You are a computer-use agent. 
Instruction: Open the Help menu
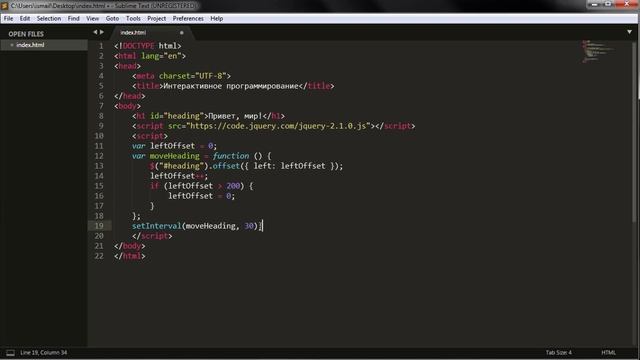(216, 19)
